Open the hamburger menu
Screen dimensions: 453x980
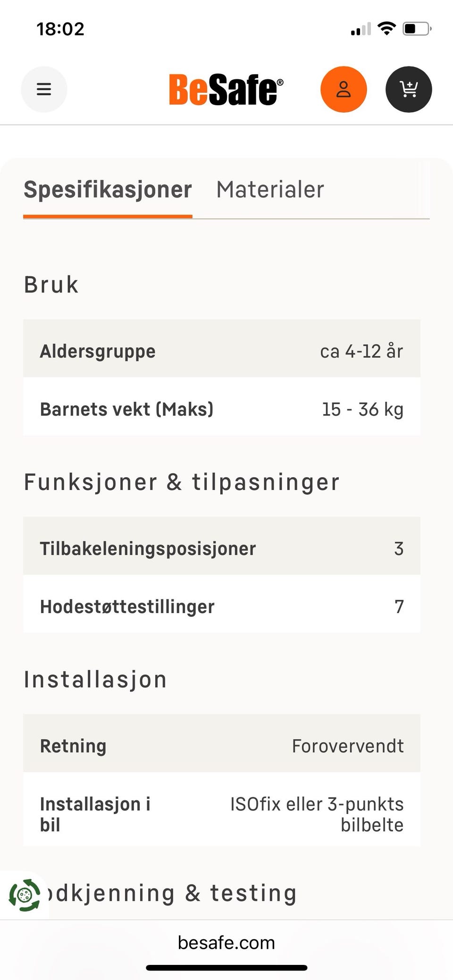[x=44, y=89]
